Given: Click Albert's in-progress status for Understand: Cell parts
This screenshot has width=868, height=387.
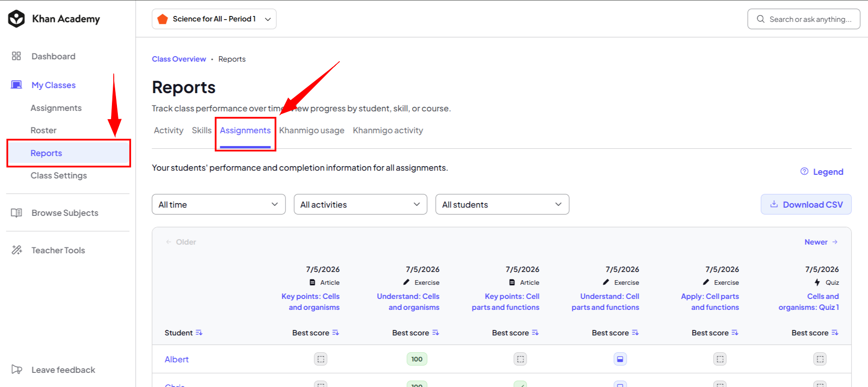Looking at the screenshot, I should click(x=620, y=359).
